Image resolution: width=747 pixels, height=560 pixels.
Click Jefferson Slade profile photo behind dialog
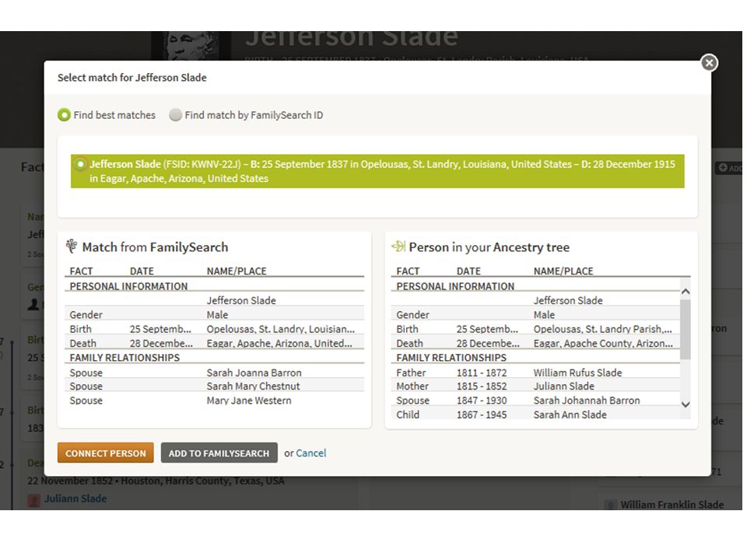[x=191, y=46]
